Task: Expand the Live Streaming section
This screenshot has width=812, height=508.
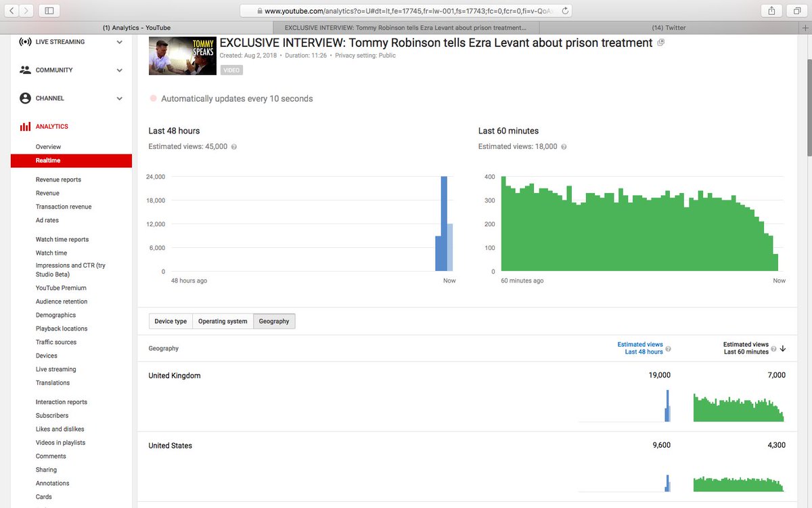Action: point(120,42)
